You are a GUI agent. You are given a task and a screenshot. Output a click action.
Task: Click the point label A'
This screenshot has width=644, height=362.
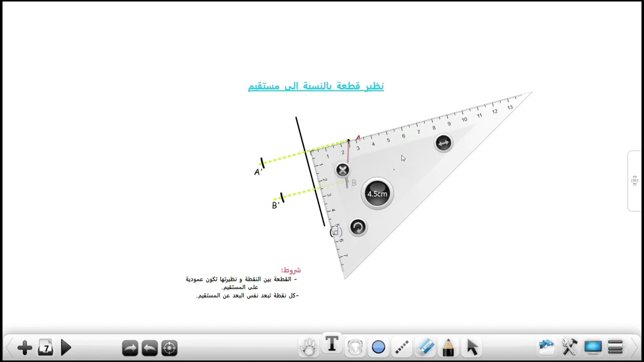pos(258,172)
